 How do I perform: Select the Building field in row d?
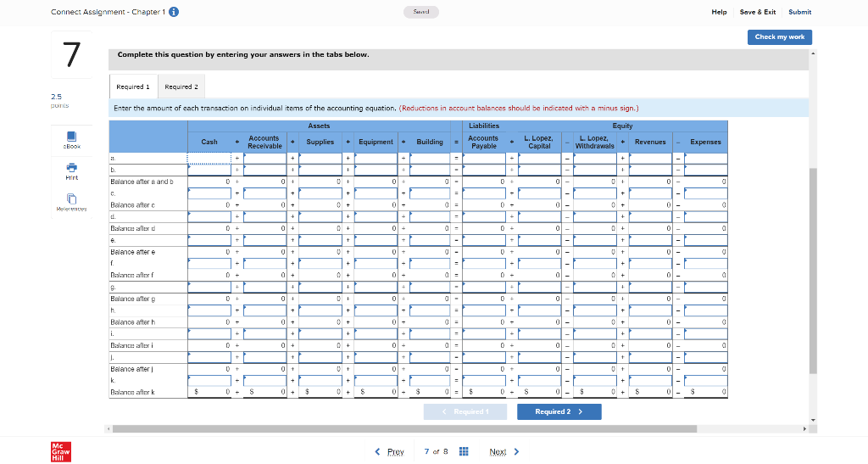pyautogui.click(x=430, y=216)
